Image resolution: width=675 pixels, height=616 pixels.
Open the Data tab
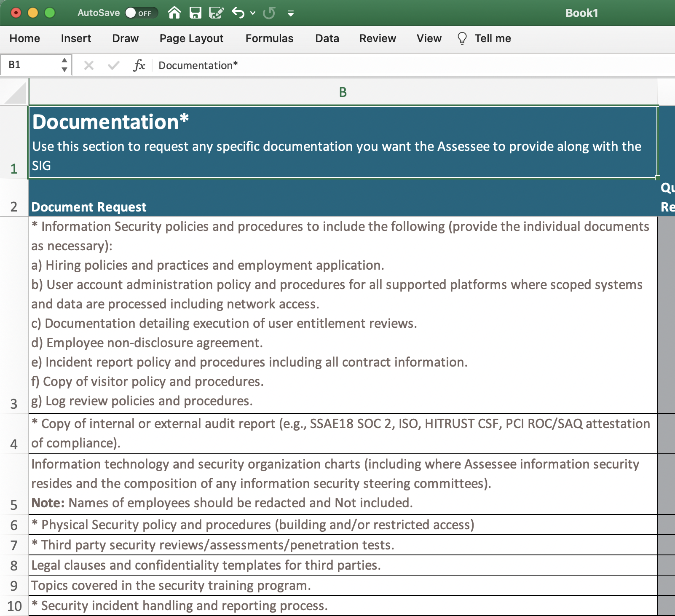point(327,38)
